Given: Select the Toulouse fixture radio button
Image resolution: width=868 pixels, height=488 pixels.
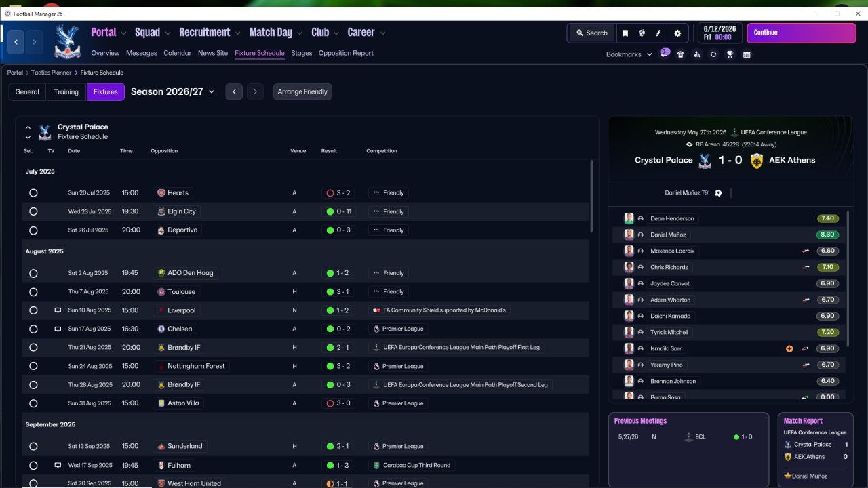Looking at the screenshot, I should point(33,292).
